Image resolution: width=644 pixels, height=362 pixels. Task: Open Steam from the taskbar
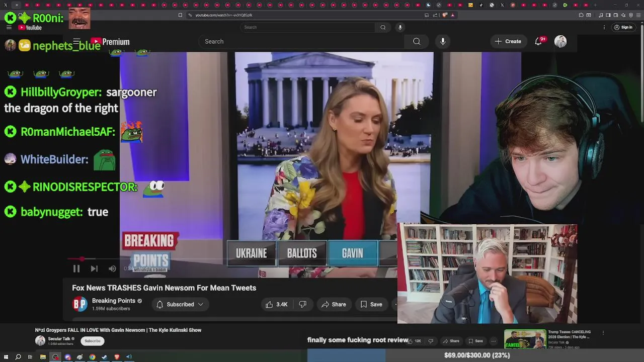pyautogui.click(x=104, y=357)
